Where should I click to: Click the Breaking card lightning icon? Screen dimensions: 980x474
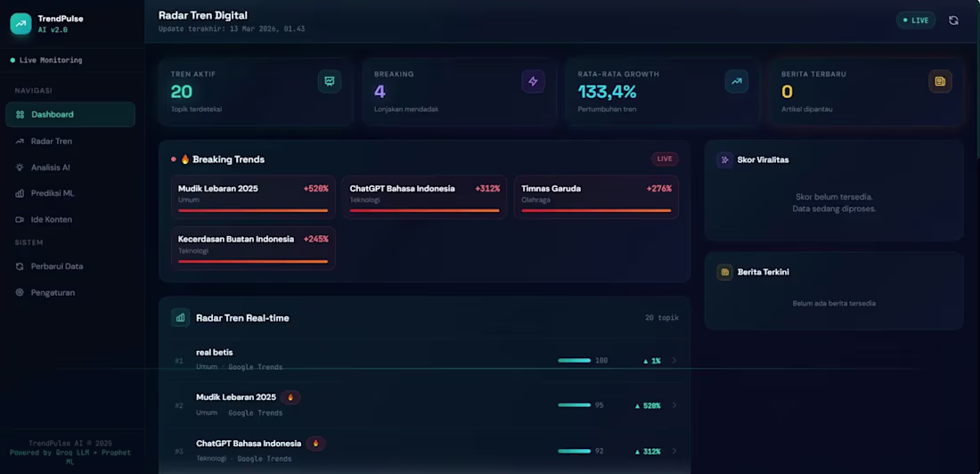[533, 81]
